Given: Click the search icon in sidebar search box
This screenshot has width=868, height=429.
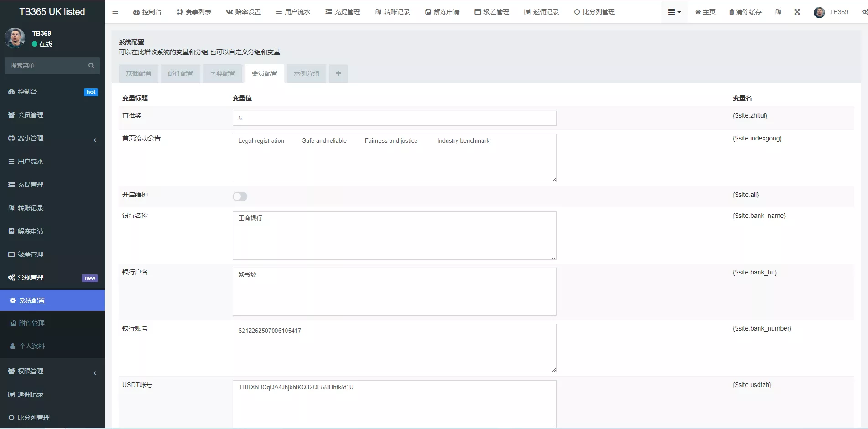Looking at the screenshot, I should click(91, 66).
